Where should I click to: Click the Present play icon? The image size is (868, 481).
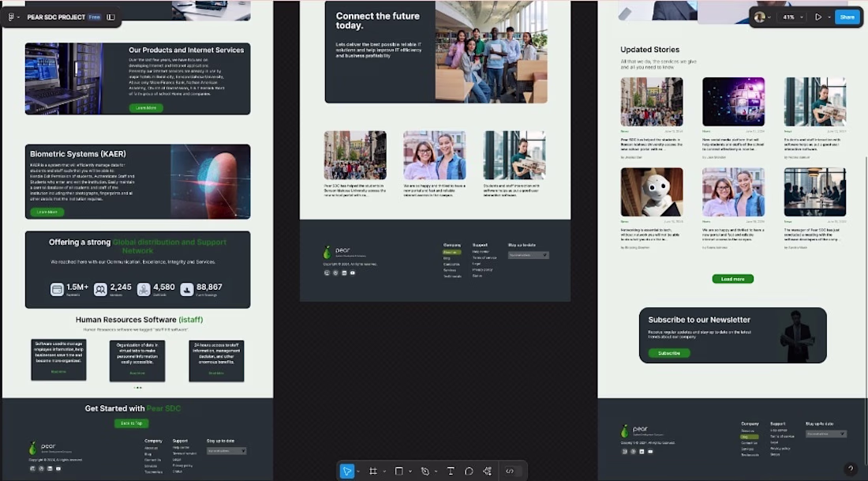click(818, 17)
